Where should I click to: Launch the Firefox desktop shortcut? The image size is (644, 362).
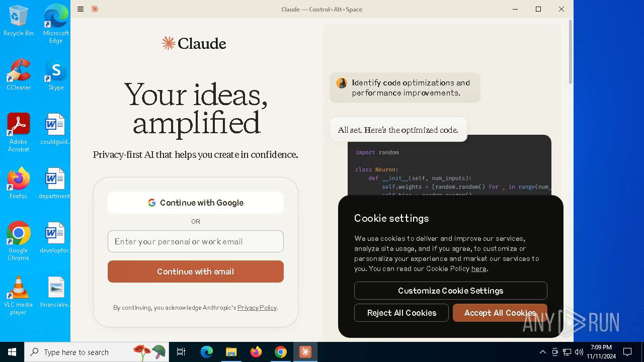19,184
